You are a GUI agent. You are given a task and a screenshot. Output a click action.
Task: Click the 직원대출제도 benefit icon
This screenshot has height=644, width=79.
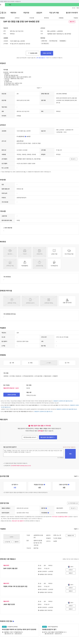pos(25,264)
